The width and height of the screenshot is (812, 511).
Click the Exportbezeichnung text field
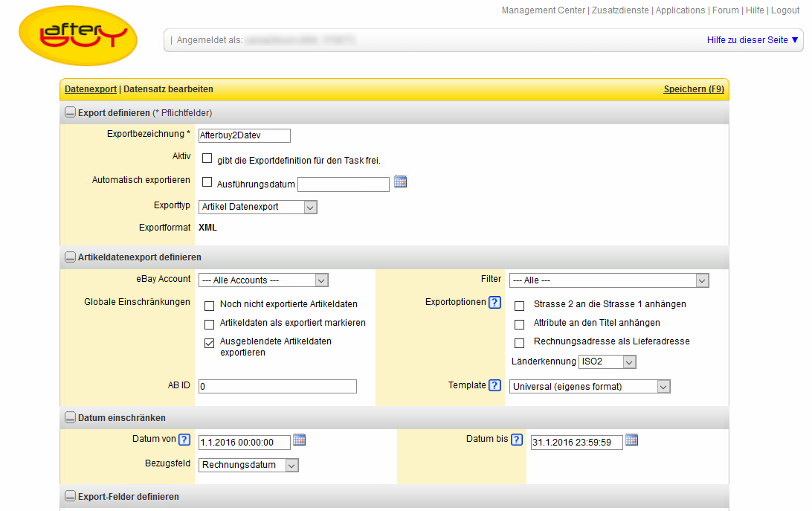(x=244, y=135)
